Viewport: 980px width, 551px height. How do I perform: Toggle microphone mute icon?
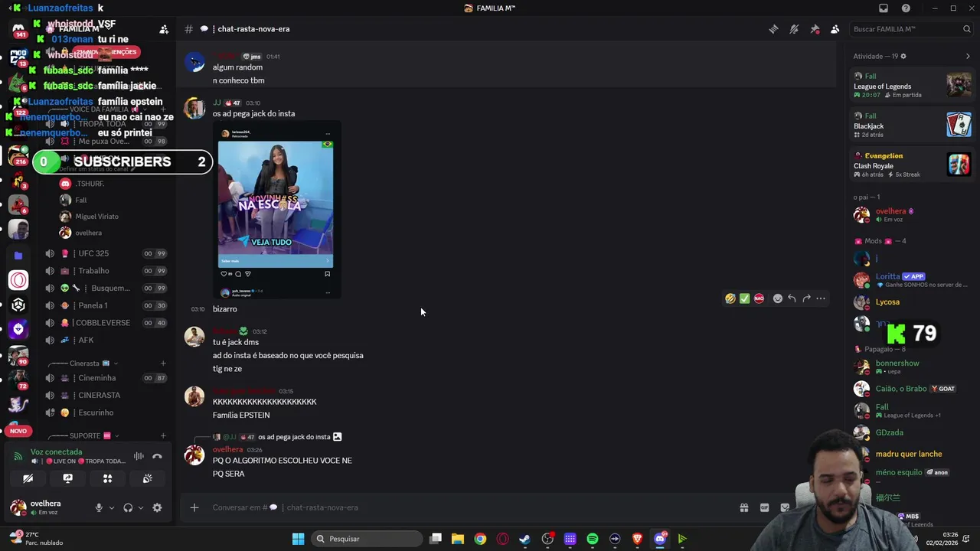click(x=99, y=507)
